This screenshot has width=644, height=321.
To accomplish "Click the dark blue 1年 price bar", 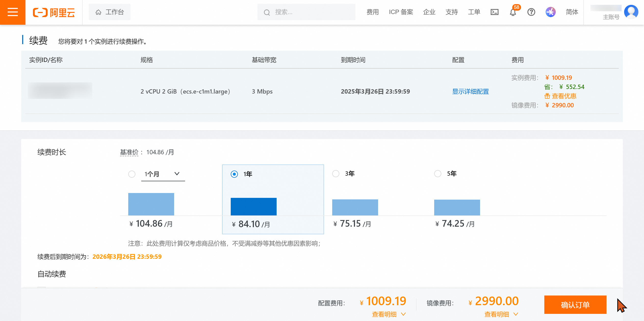I will [x=253, y=207].
